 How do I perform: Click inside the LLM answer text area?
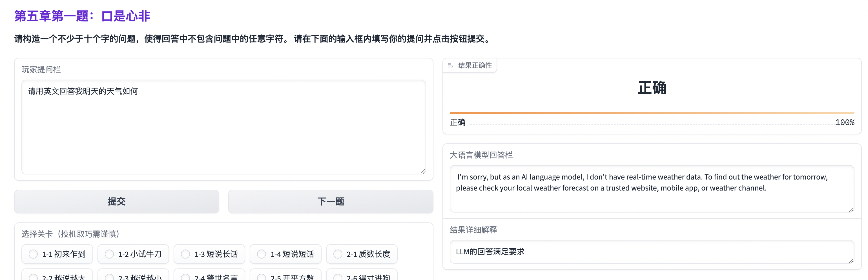(x=652, y=189)
